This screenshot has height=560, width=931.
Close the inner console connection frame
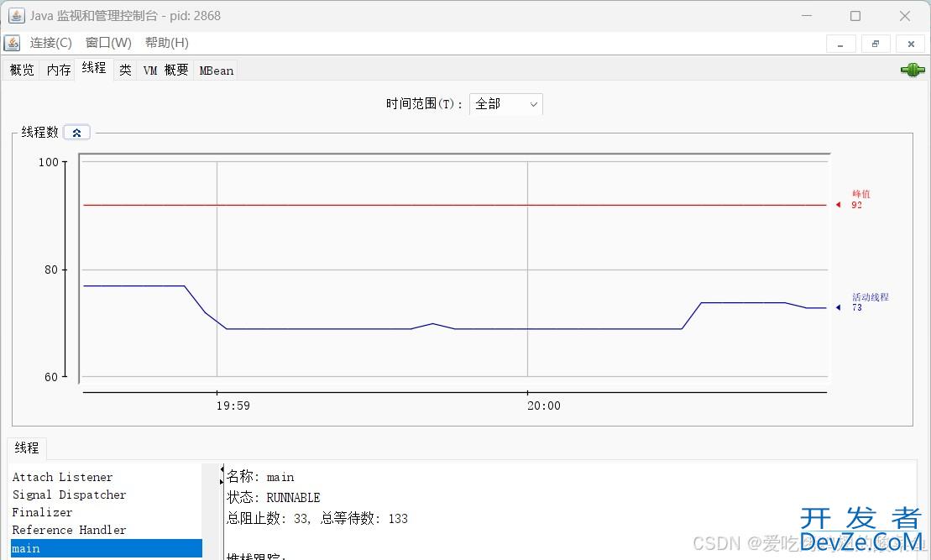point(911,44)
